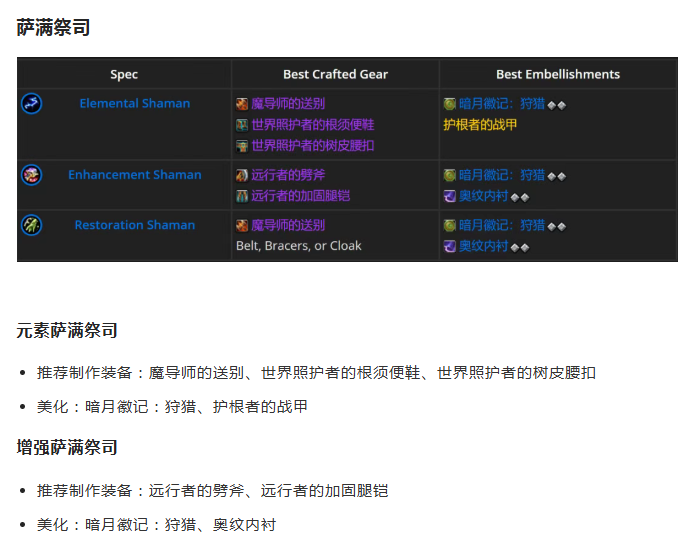
Task: Open 奥纹内衬 text link in Restoration Shaman row
Action: (x=483, y=246)
